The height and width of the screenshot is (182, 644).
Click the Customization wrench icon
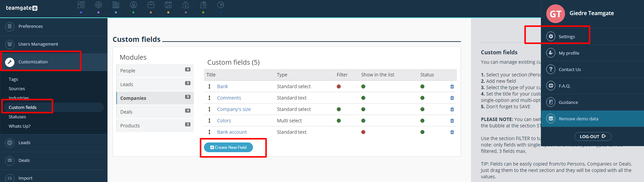point(10,62)
